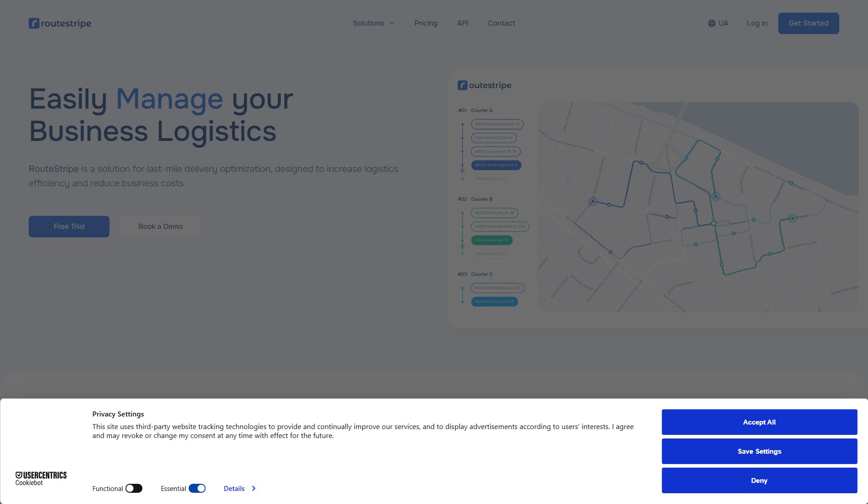This screenshot has height=504, width=868.
Task: Click Save Settings in the cookie banner
Action: (759, 451)
